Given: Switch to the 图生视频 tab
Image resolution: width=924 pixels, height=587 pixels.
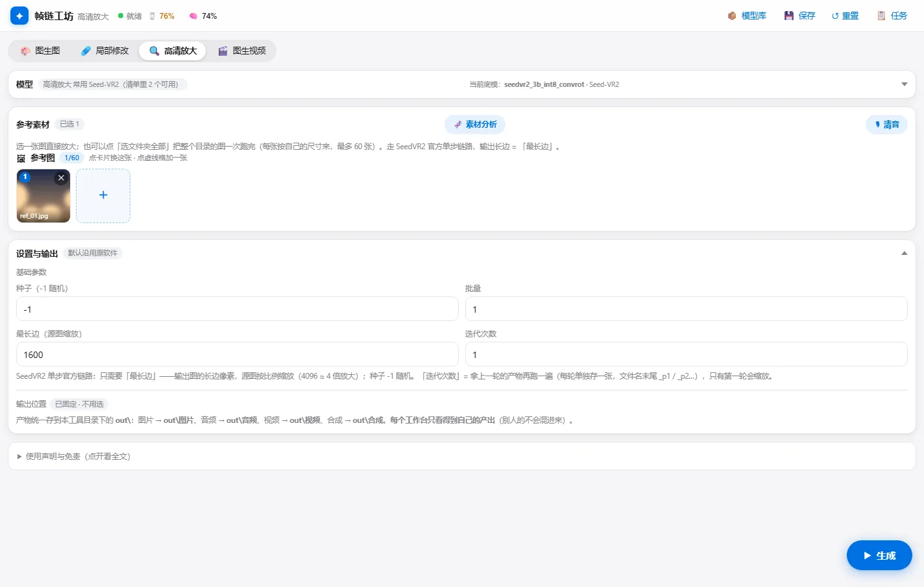Looking at the screenshot, I should coord(242,51).
